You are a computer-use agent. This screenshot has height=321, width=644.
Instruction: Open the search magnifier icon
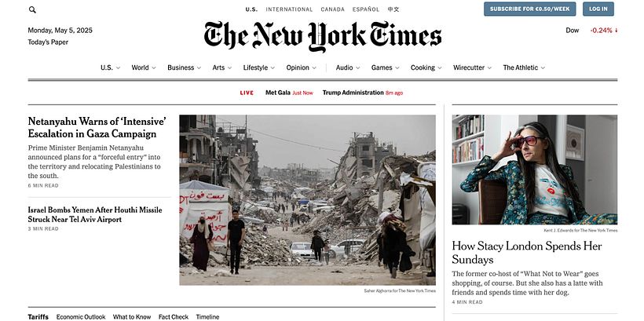pyautogui.click(x=32, y=10)
